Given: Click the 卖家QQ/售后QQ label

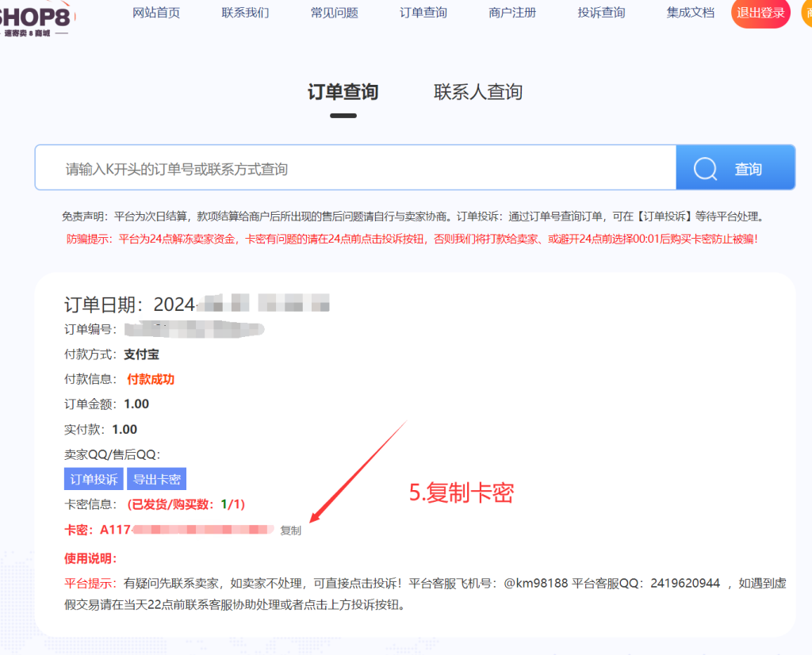Looking at the screenshot, I should tap(113, 454).
